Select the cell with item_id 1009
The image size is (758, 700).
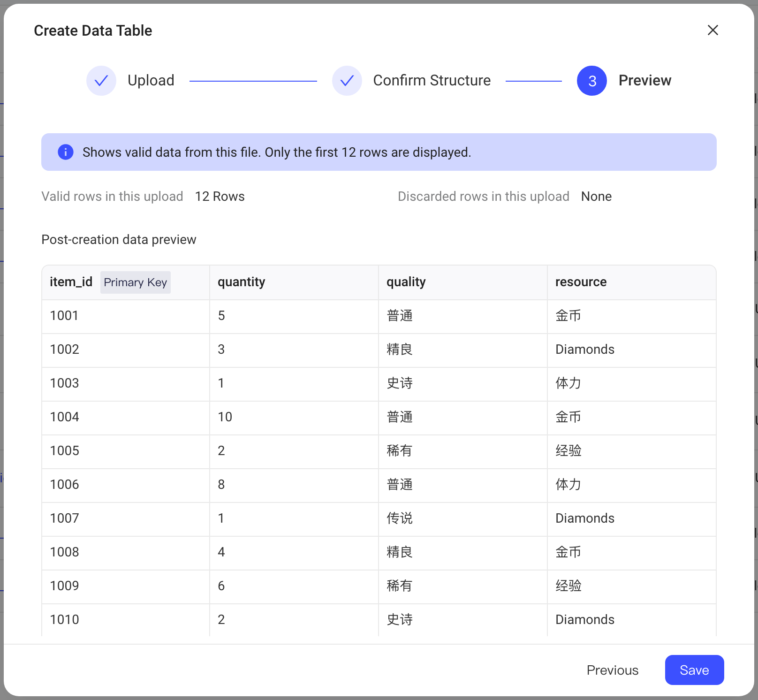[x=126, y=587]
